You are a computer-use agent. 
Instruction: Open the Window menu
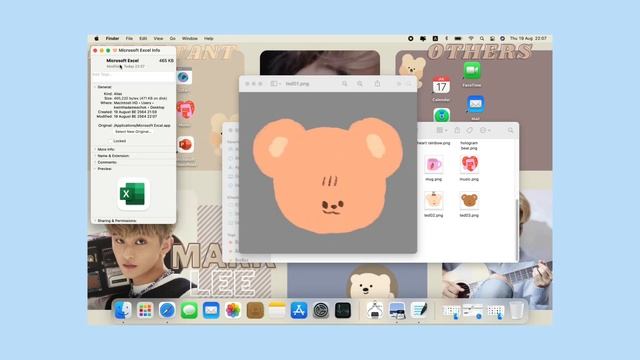[x=189, y=38]
